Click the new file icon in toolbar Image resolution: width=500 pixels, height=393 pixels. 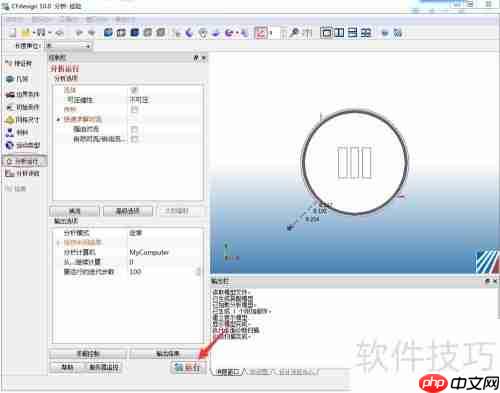click(12, 33)
